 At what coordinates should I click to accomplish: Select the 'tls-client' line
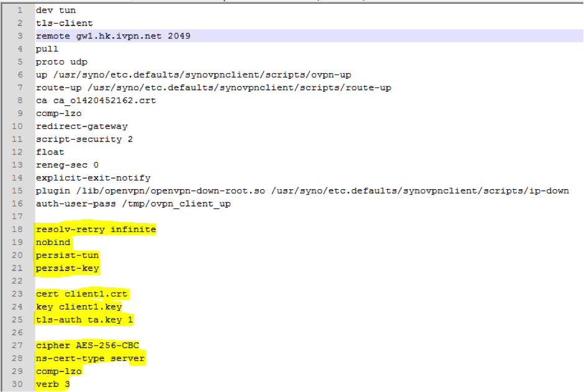(x=65, y=23)
